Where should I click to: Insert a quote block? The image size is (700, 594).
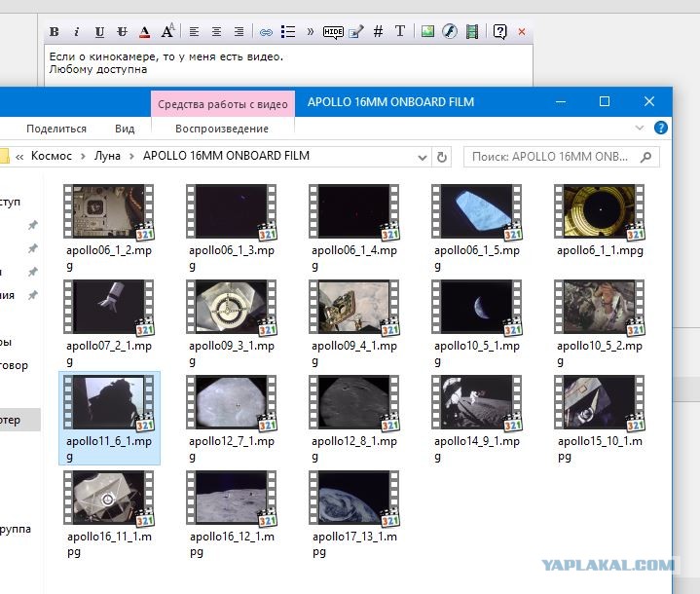click(311, 32)
